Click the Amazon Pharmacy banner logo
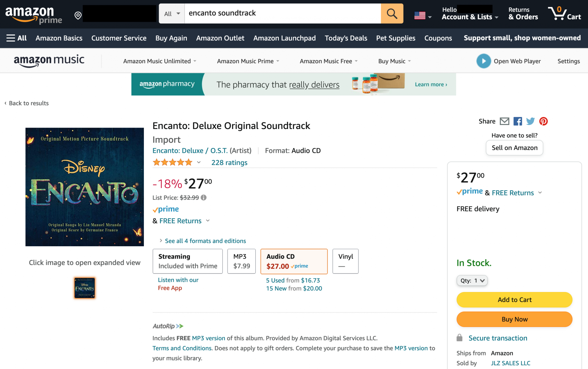This screenshot has width=588, height=369. pyautogui.click(x=167, y=84)
